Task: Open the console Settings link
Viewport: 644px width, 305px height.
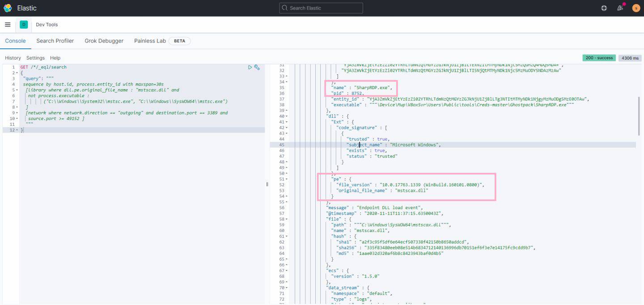Action: [x=35, y=58]
